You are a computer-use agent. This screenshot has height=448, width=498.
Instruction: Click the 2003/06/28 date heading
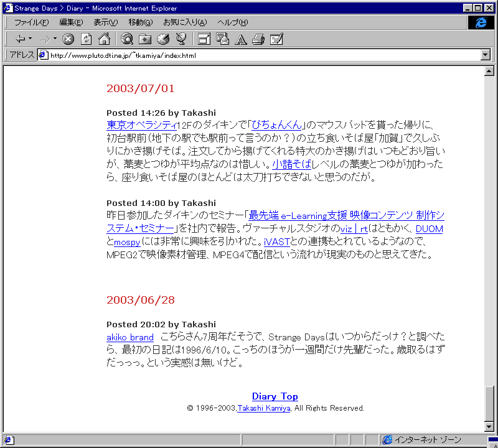pos(141,300)
